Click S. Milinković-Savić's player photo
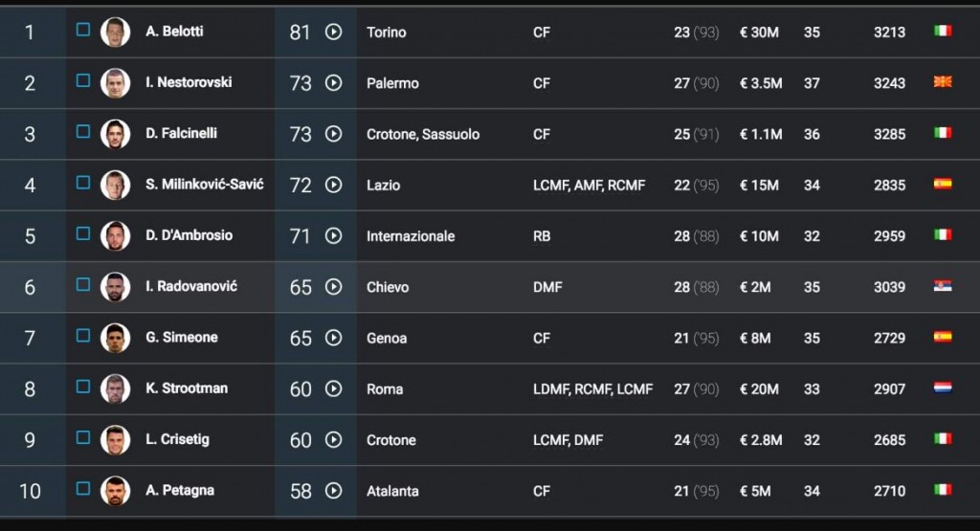The image size is (980, 531). click(115, 185)
